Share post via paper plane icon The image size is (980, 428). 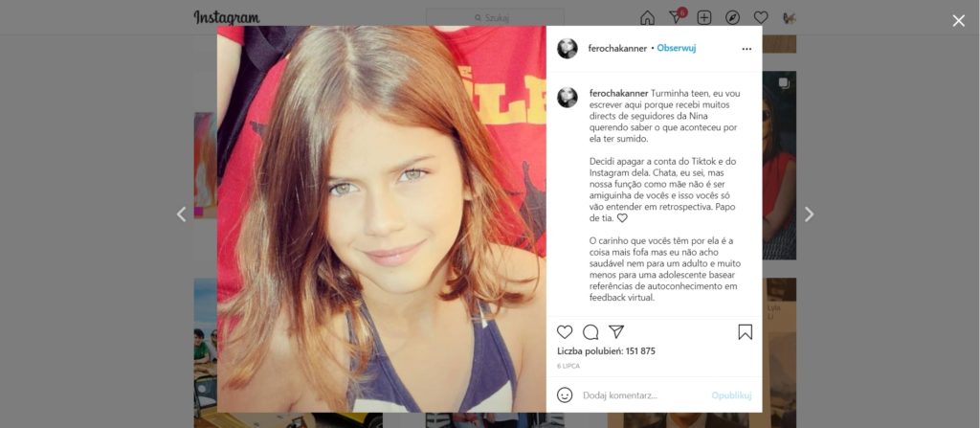[x=616, y=332]
